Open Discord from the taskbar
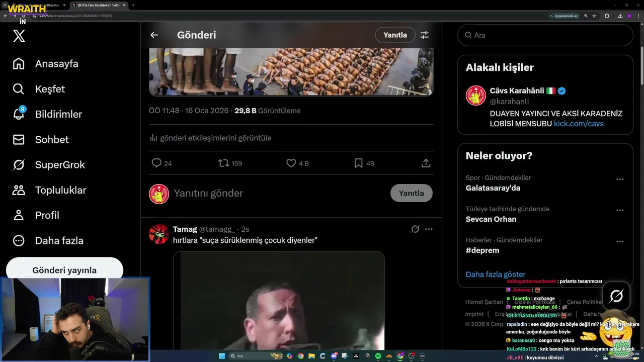Screen dimensions: 644x362 [x=334, y=356]
